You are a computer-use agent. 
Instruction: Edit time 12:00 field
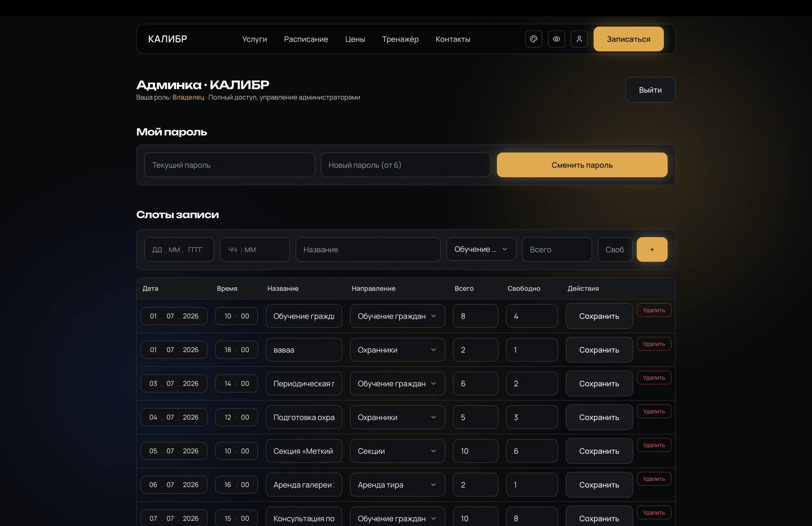[x=236, y=417]
